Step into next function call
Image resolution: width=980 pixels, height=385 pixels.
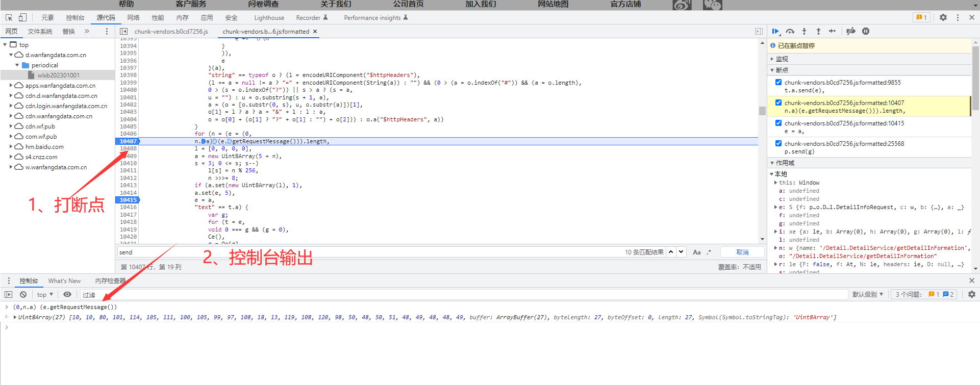[804, 31]
